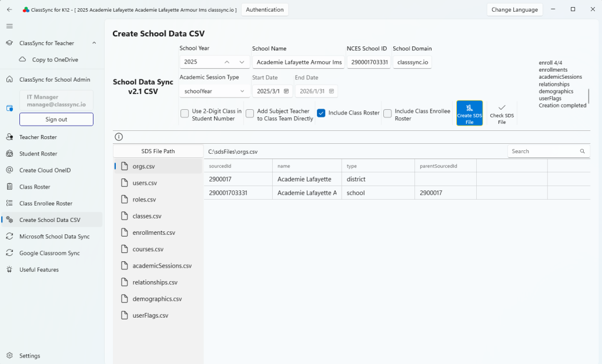Click the ClassSync app logo icon
Image resolution: width=602 pixels, height=364 pixels.
(26, 9)
